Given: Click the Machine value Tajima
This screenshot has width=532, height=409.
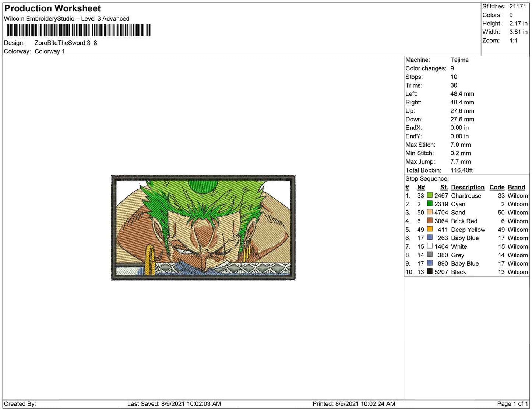Looking at the screenshot, I should tap(459, 60).
